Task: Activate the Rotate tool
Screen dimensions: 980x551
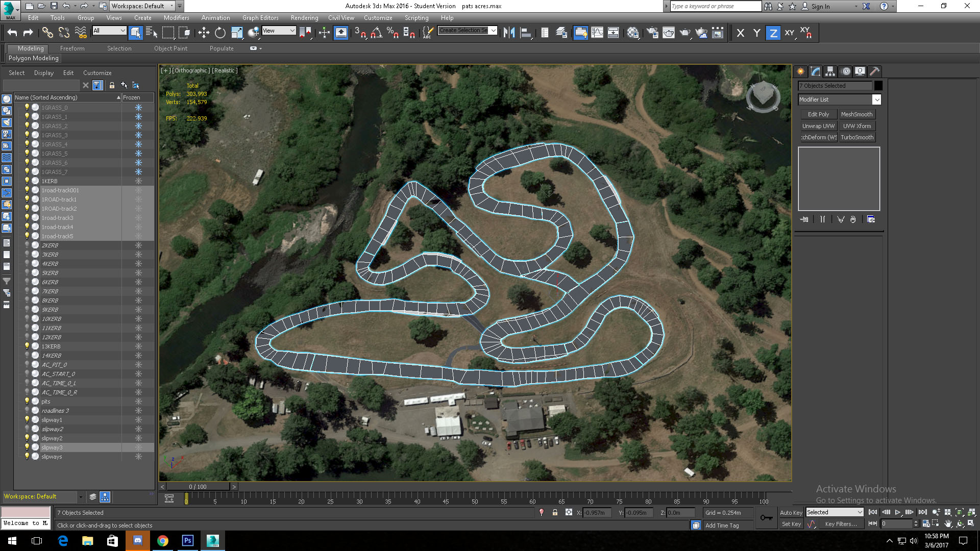Action: pyautogui.click(x=220, y=33)
